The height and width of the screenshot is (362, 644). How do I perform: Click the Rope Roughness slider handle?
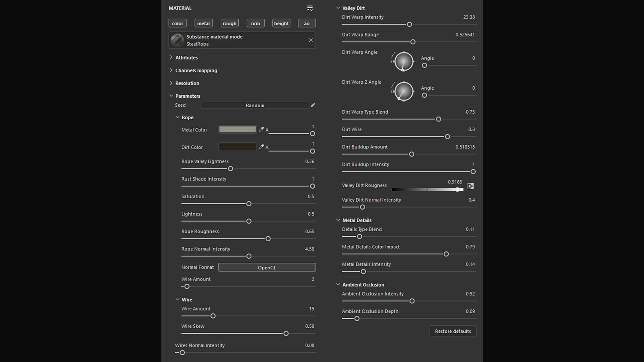pyautogui.click(x=268, y=239)
